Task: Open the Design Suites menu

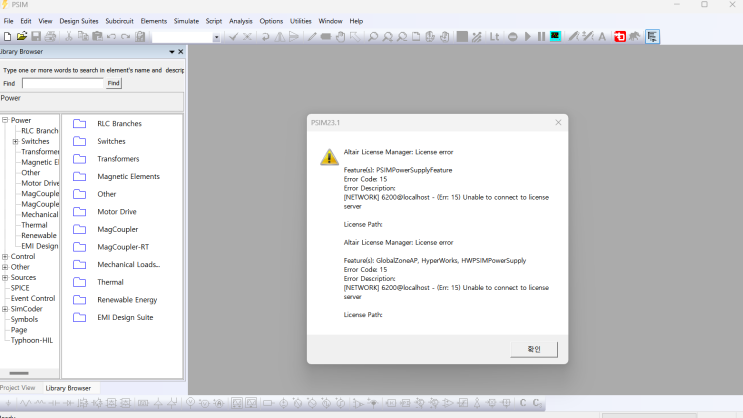Action: click(79, 21)
